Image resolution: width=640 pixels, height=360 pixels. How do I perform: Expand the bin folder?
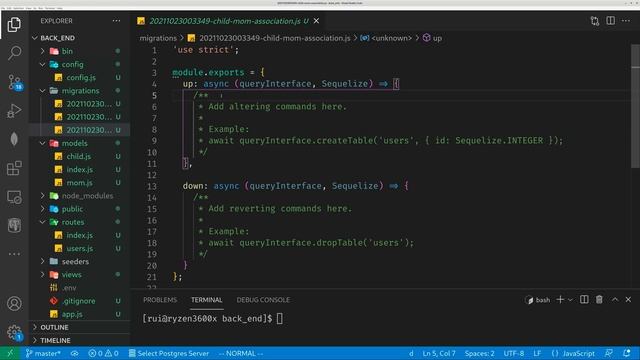coord(80,51)
